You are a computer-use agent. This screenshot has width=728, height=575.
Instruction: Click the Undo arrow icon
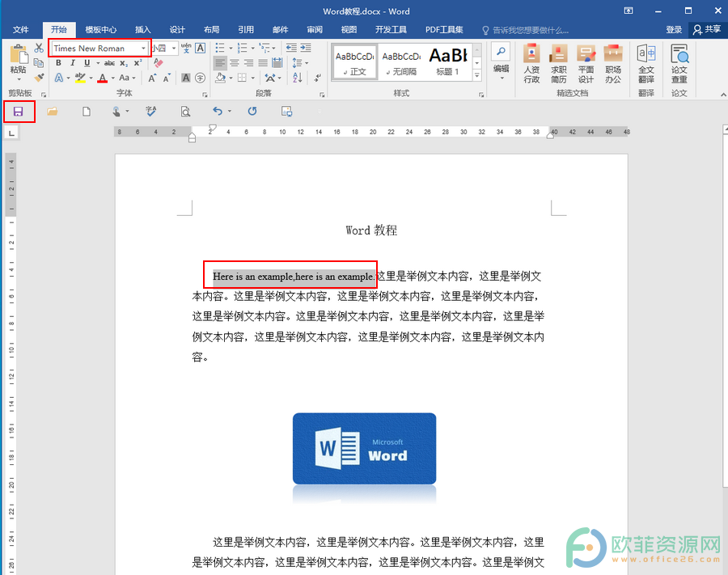coord(218,111)
